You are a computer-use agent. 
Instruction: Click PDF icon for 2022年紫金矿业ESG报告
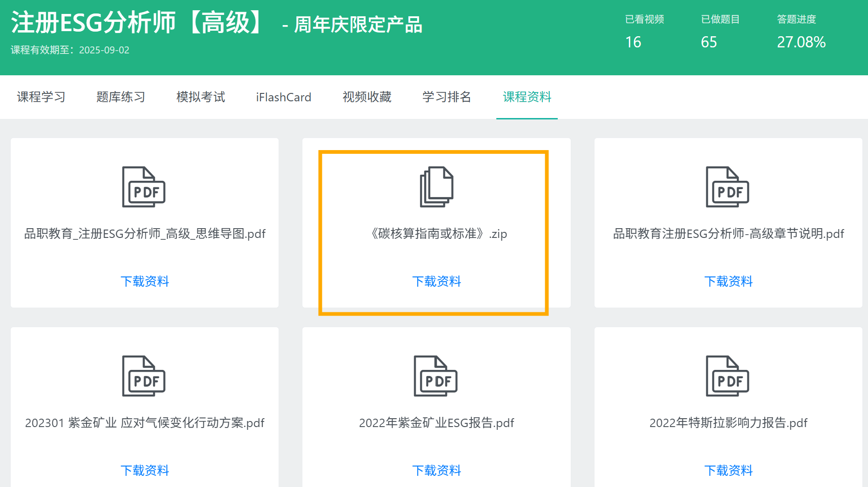click(x=436, y=376)
